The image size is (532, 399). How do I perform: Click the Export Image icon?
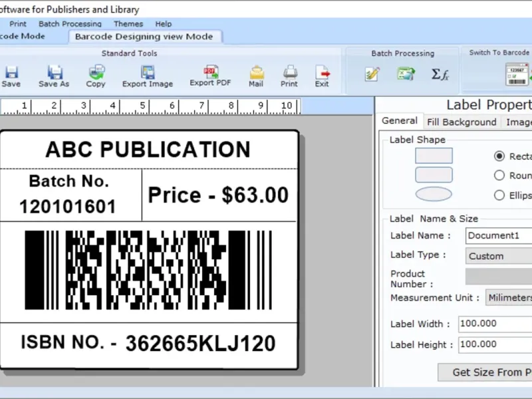[x=148, y=72]
